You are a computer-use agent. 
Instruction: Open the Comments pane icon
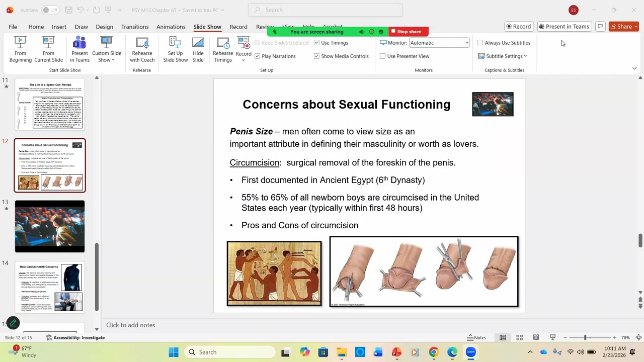600,27
